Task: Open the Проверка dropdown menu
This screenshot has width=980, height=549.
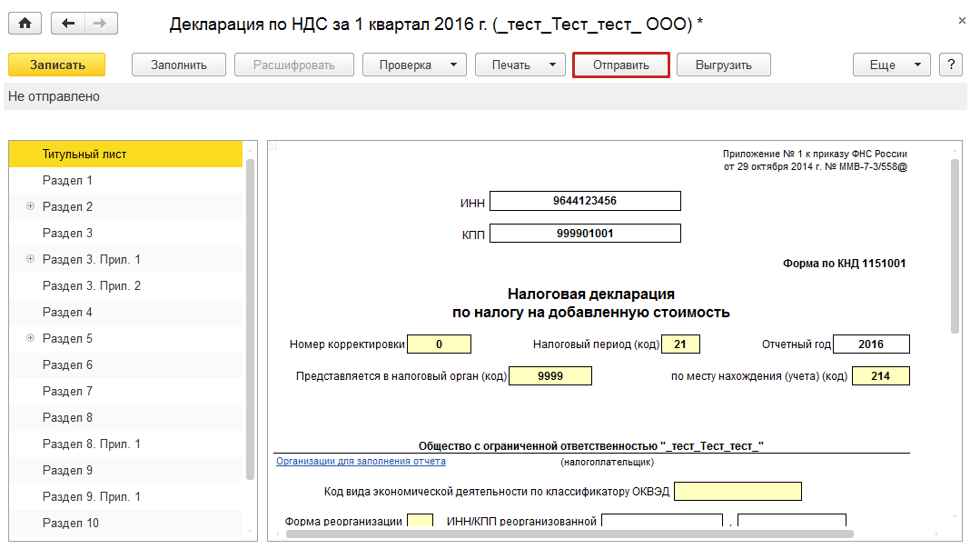Action: point(414,65)
